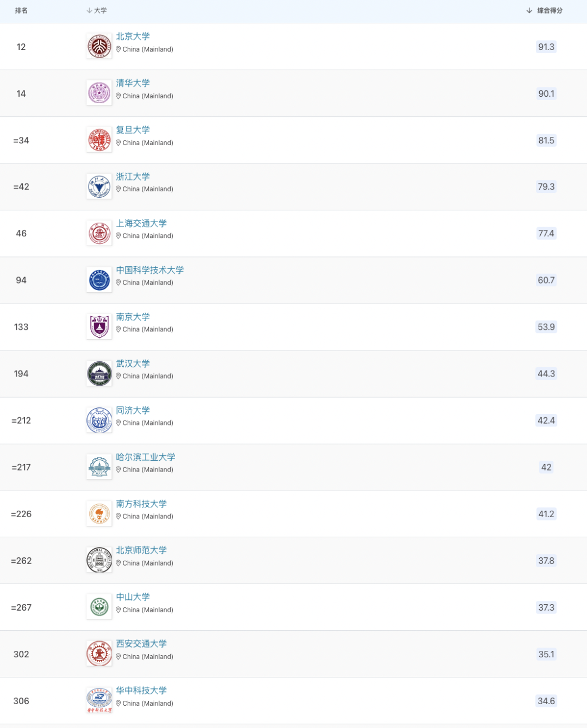Sort table by 综合得分 column
The width and height of the screenshot is (587, 728).
pyautogui.click(x=545, y=10)
